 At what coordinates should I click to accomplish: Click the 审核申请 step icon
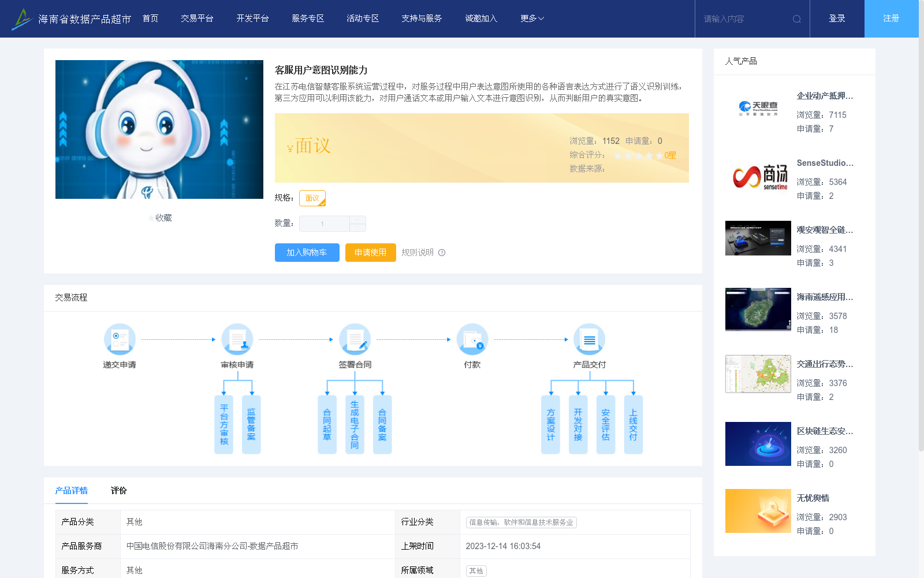237,339
